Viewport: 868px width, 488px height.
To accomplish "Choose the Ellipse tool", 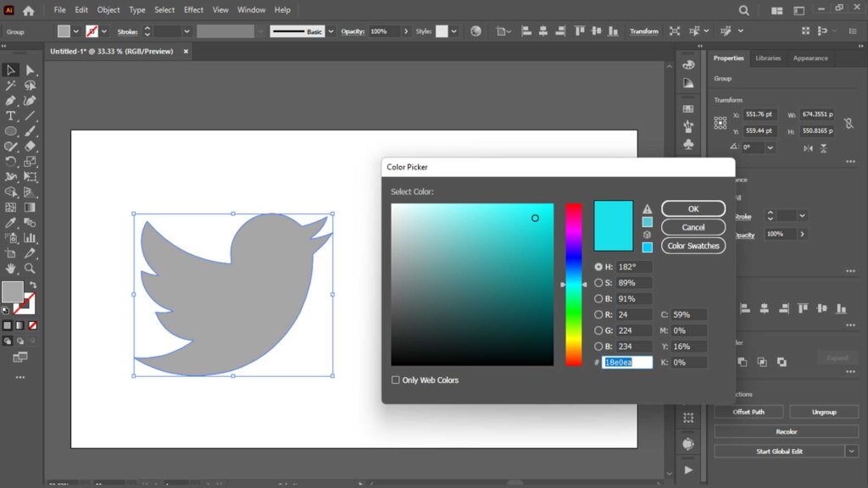I will (x=10, y=131).
